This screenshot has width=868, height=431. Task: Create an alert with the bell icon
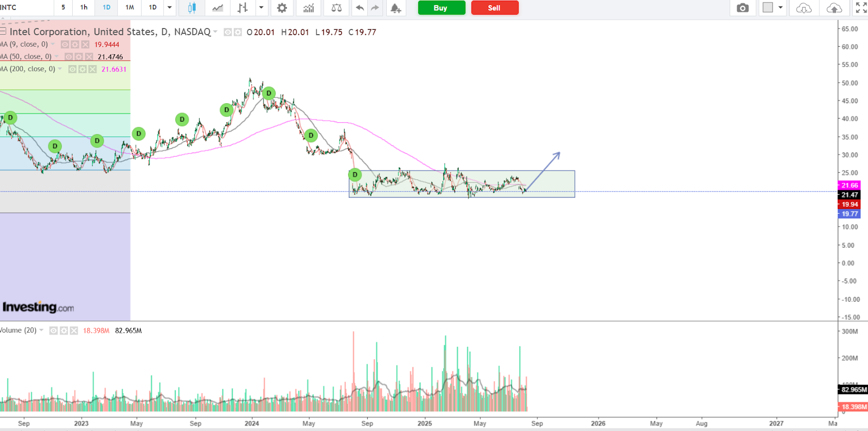pos(395,8)
